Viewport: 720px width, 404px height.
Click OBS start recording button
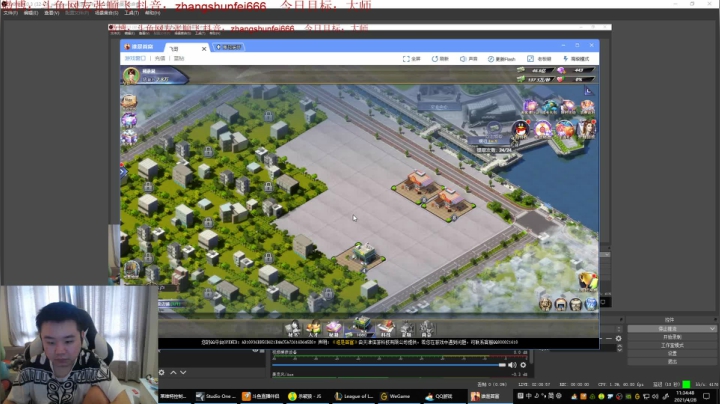(x=672, y=337)
